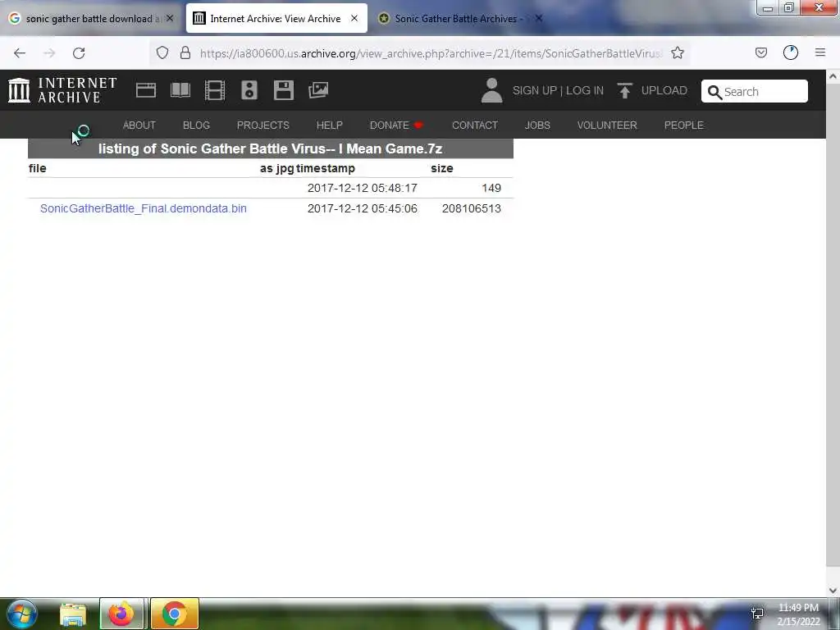Screen dimensions: 840x630
Task: View site security padlock info
Action: pos(185,52)
